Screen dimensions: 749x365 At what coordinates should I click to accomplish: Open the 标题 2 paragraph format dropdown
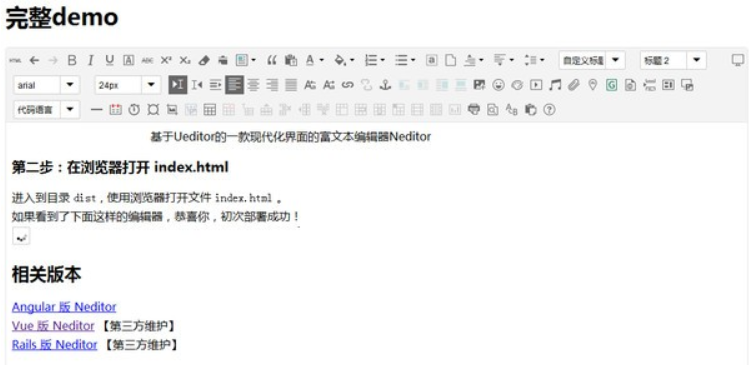click(696, 60)
